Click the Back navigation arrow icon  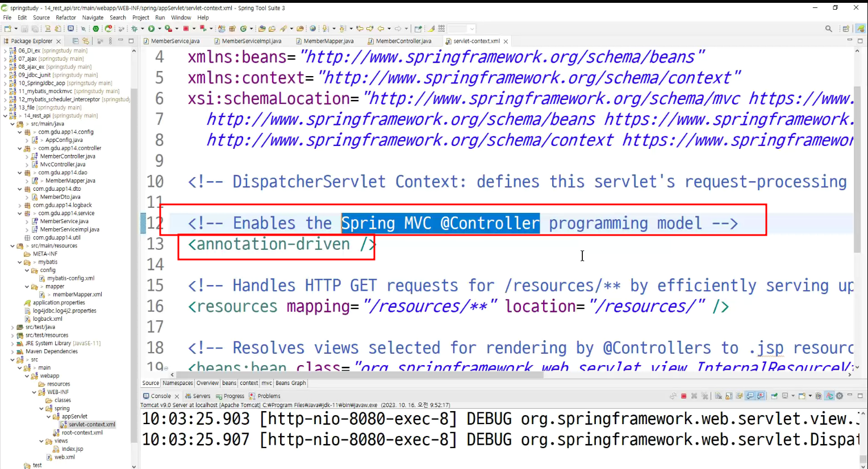(381, 28)
